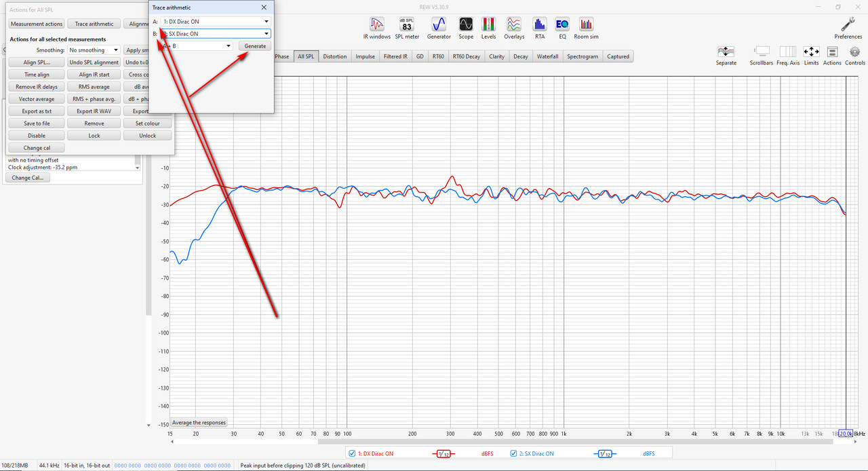Switch to the Captured tab
The height and width of the screenshot is (471, 868).
coord(618,56)
